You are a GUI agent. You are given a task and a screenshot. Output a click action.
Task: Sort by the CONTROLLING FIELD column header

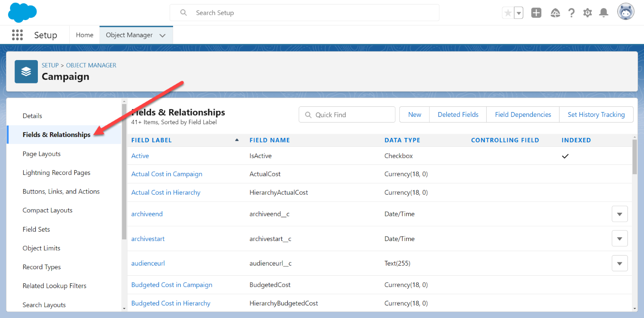(x=505, y=140)
